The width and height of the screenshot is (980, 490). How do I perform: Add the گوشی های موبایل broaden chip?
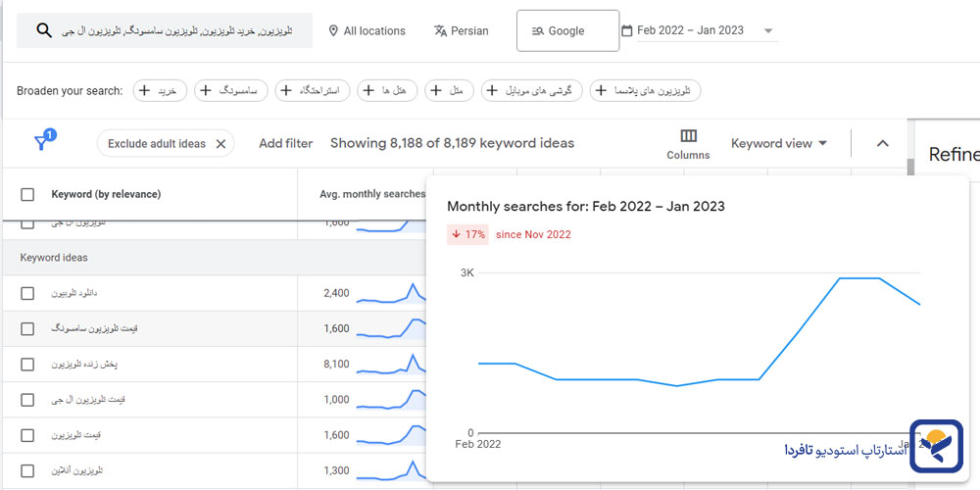(x=532, y=90)
